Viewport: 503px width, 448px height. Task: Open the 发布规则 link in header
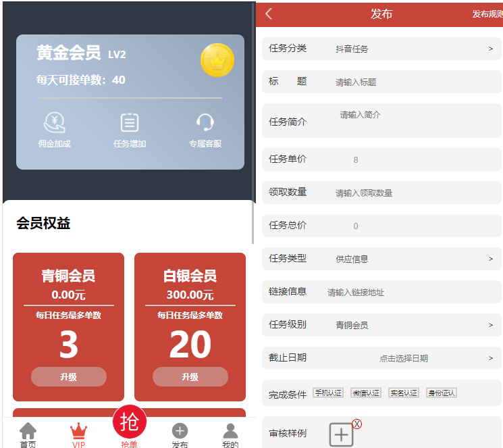[x=487, y=14]
